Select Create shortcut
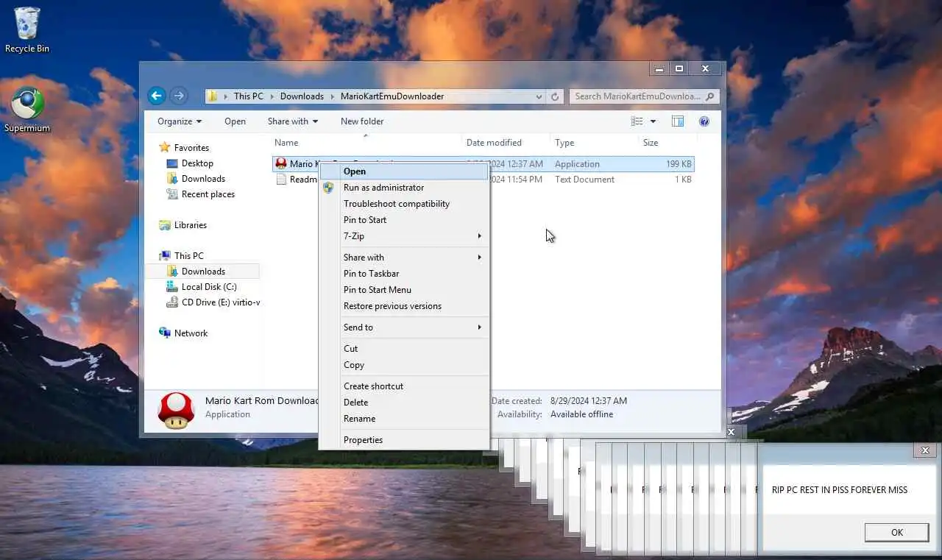The image size is (942, 560). pos(404,386)
